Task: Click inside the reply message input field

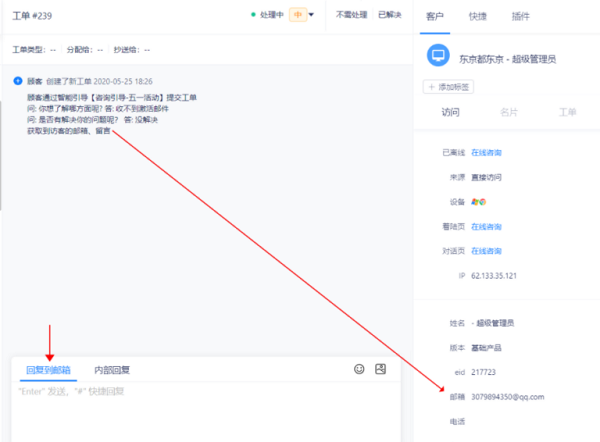Action: tap(206, 412)
